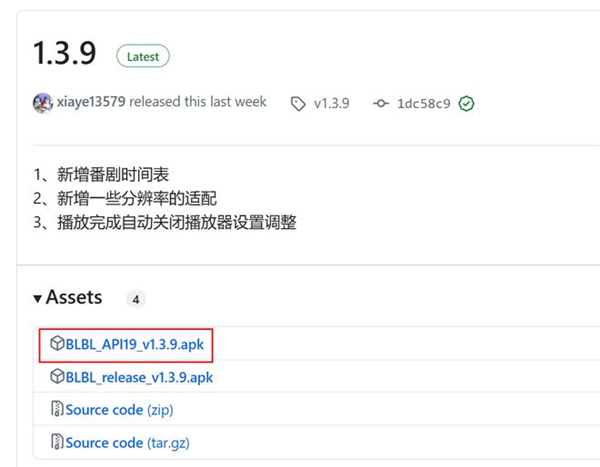Open commit 1dc58c9

tap(423, 103)
